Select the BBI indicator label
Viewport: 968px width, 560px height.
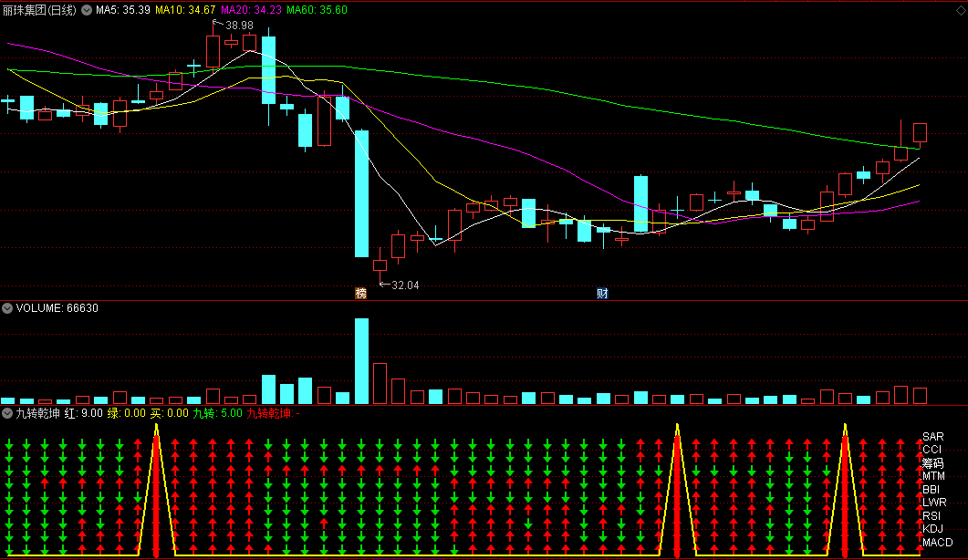click(x=931, y=490)
